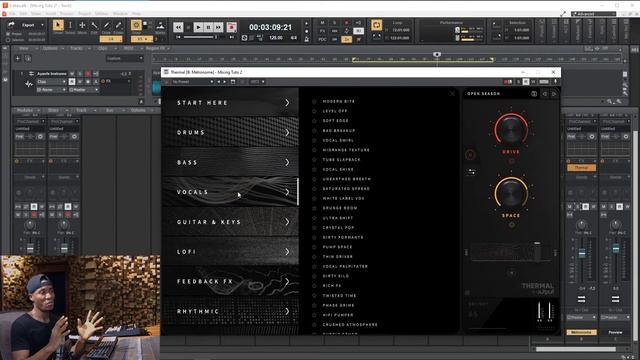The width and height of the screenshot is (640, 360).
Task: Favorite the VOCAL SWIRL preset star
Action: 314,140
